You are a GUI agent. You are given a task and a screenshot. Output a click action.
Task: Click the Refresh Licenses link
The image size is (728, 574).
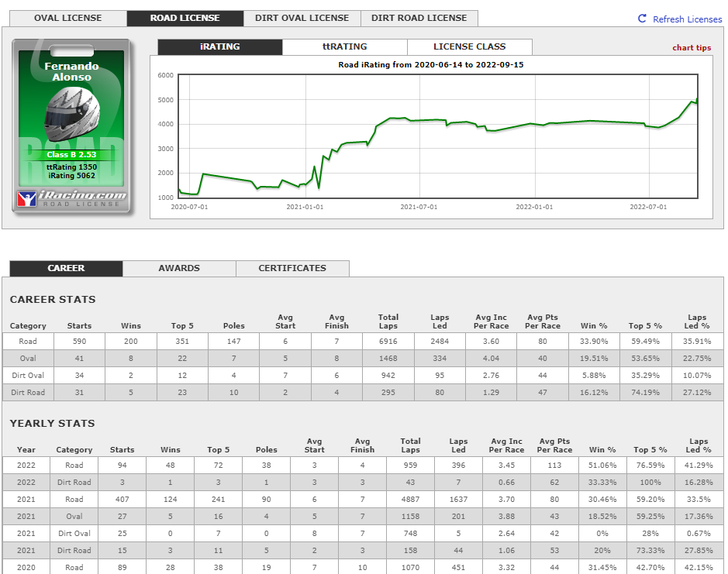(x=687, y=19)
